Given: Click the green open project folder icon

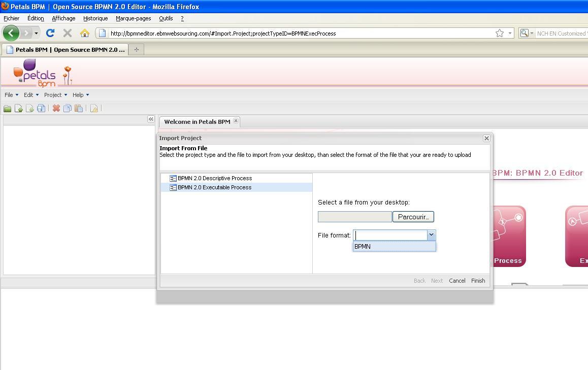Looking at the screenshot, I should (7, 108).
